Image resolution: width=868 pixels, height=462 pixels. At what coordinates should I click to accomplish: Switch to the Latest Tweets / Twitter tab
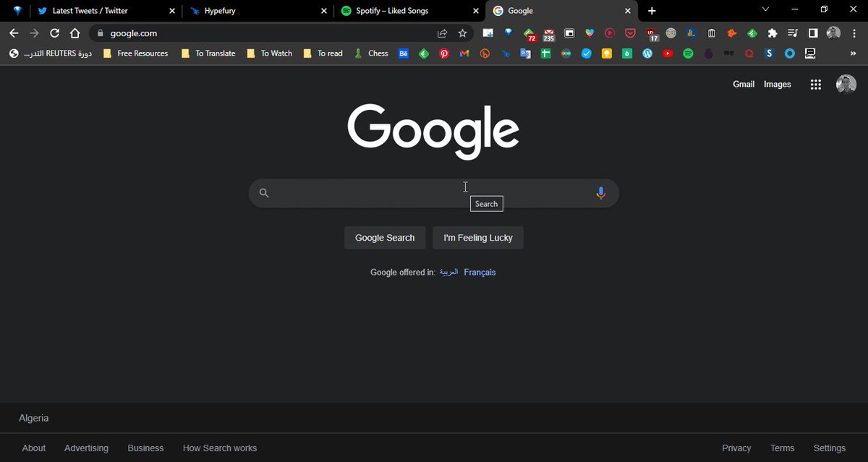click(106, 11)
